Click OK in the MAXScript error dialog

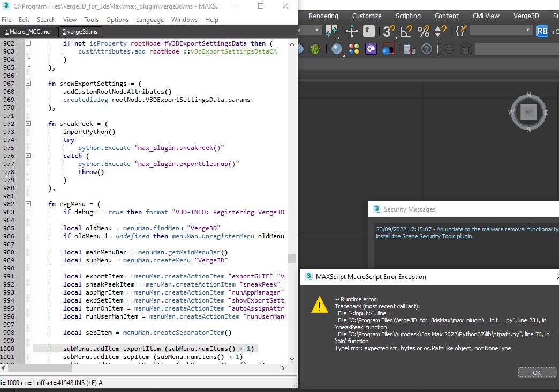coord(537,372)
